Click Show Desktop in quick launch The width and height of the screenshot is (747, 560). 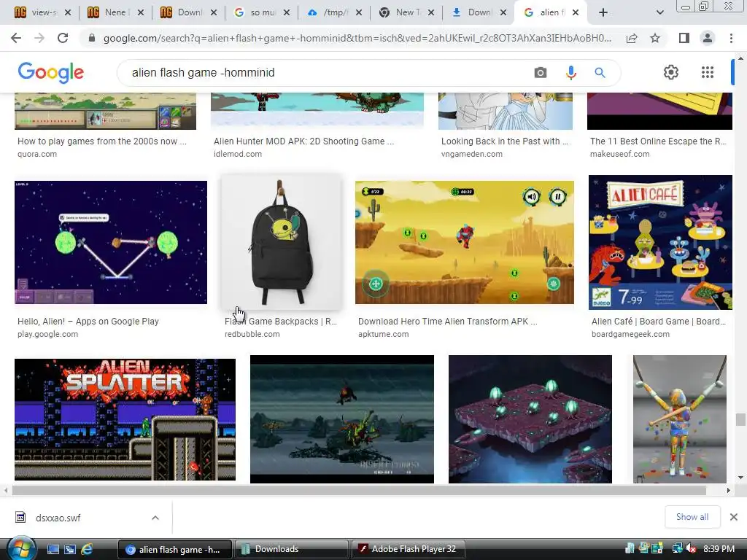click(x=53, y=549)
